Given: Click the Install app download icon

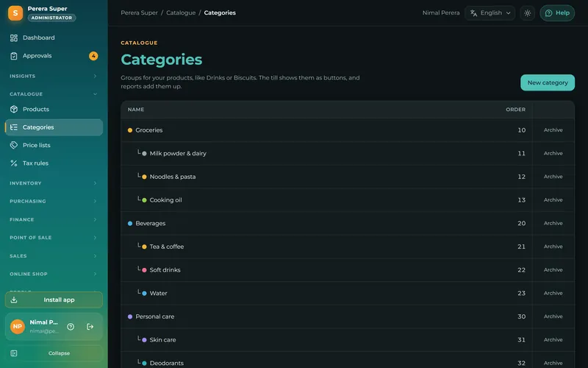Looking at the screenshot, I should pos(14,300).
